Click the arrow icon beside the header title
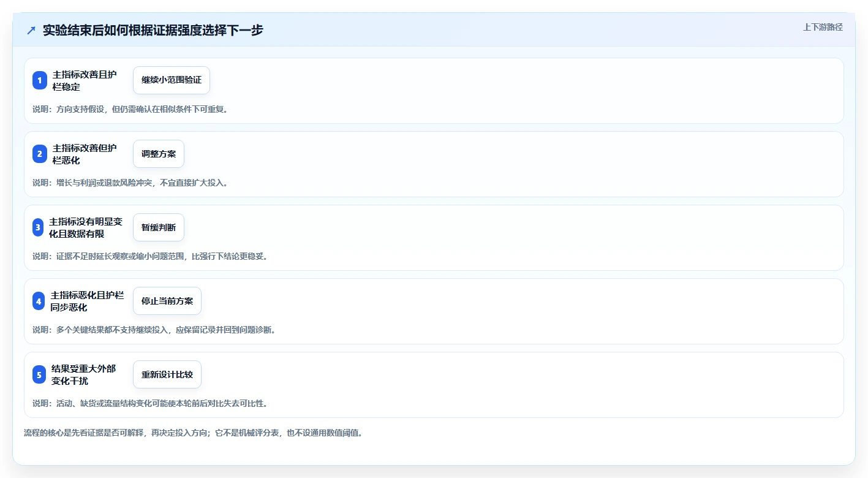 (31, 30)
